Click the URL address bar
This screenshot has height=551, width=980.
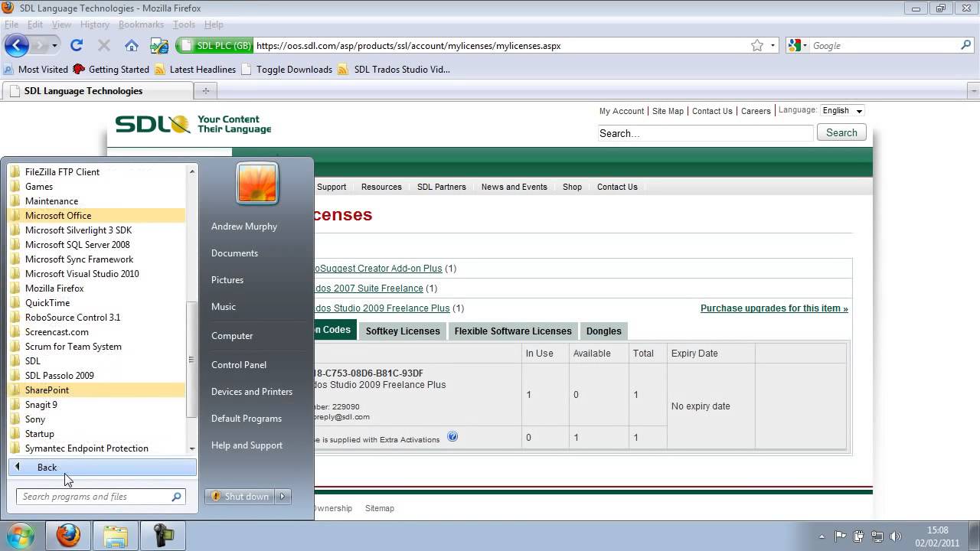click(500, 46)
